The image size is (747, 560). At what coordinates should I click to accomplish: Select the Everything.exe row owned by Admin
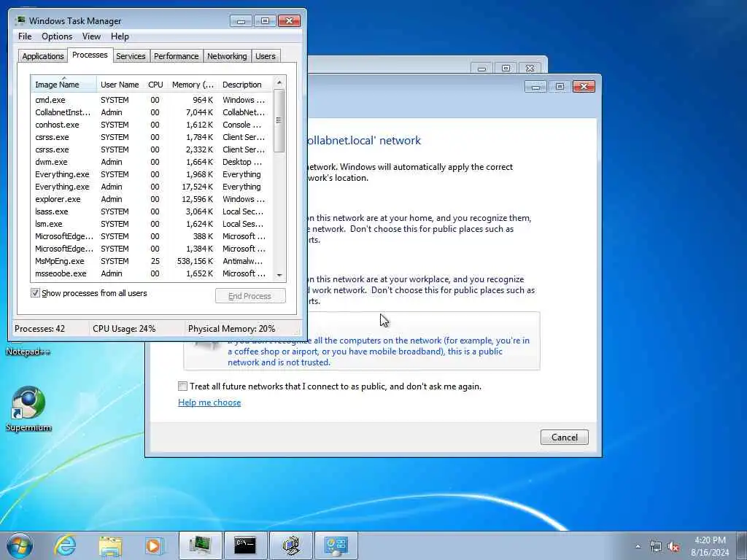(x=152, y=187)
